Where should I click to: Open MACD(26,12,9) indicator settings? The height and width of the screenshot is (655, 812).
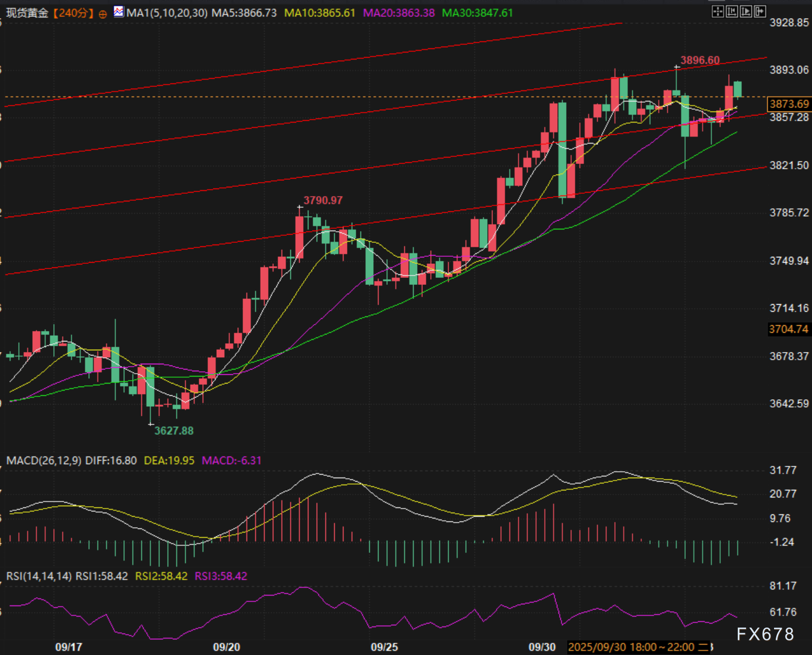click(44, 461)
